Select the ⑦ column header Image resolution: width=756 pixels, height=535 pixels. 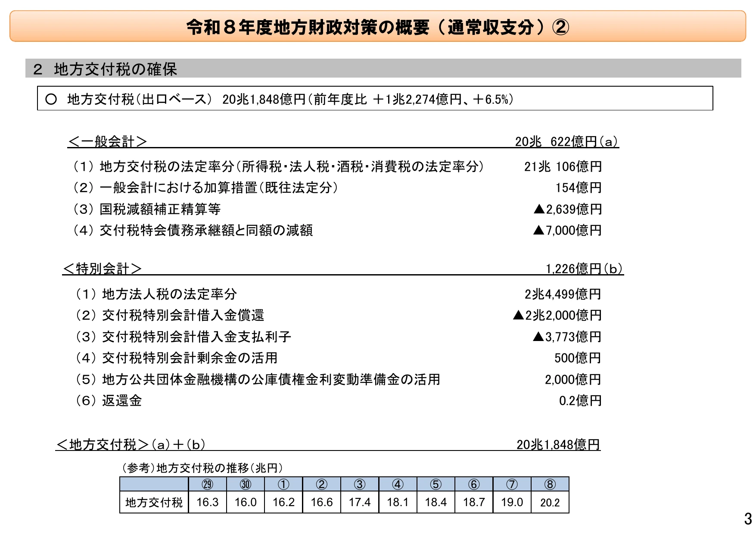click(512, 484)
